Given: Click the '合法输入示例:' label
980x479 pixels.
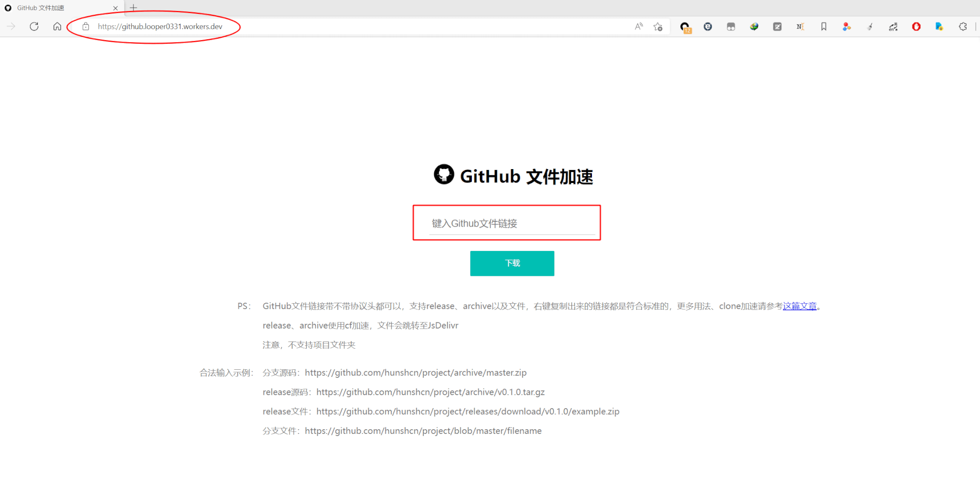Looking at the screenshot, I should 226,373.
